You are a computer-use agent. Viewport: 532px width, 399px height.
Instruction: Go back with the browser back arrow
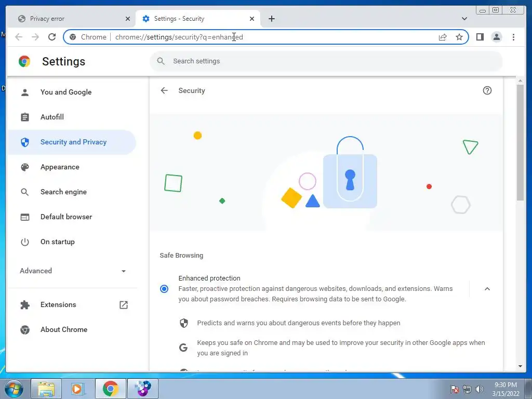[x=19, y=37]
